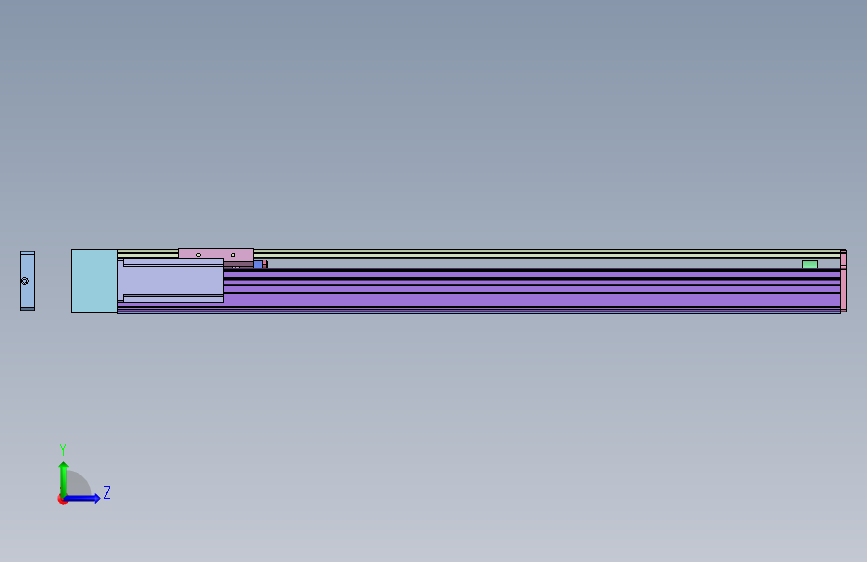Select the small green block near the right end

[809, 264]
